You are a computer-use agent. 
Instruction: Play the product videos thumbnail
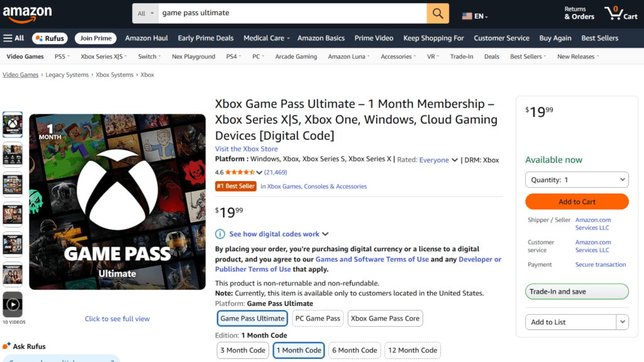tap(13, 304)
